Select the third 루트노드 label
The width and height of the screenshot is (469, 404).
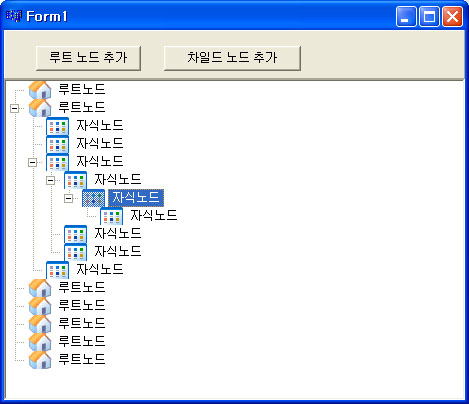coord(82,287)
